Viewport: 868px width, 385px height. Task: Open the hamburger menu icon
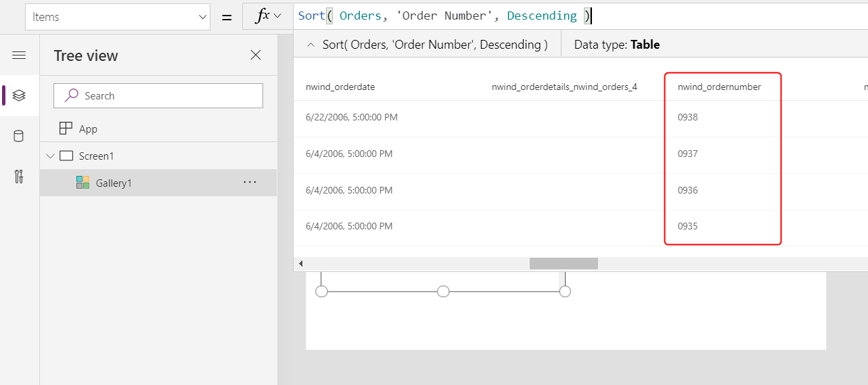click(x=19, y=55)
